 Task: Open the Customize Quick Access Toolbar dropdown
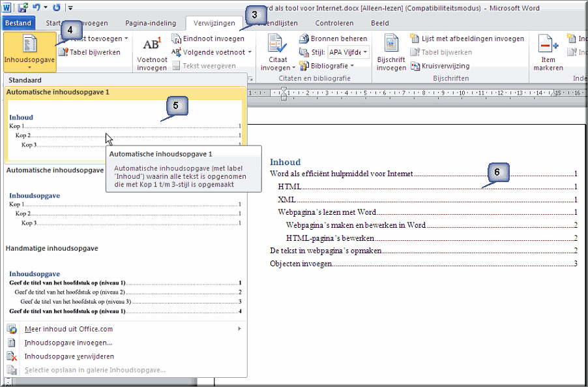70,8
